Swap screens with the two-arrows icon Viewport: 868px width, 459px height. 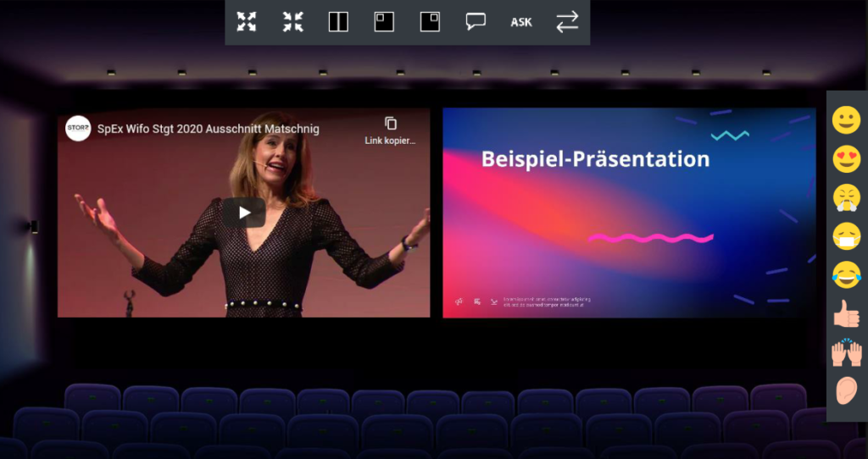click(x=567, y=22)
